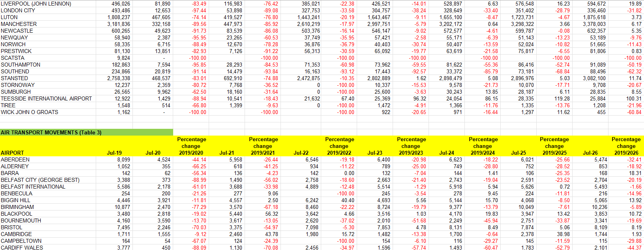The height and width of the screenshot is (250, 644).
Task: Click STANSTED value 2,758,338
Action: 119,78
